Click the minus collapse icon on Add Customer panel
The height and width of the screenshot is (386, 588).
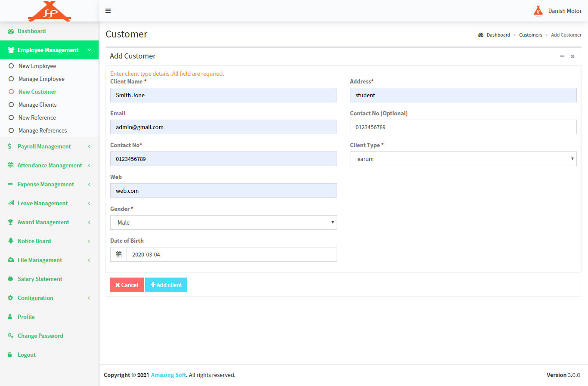click(x=562, y=56)
